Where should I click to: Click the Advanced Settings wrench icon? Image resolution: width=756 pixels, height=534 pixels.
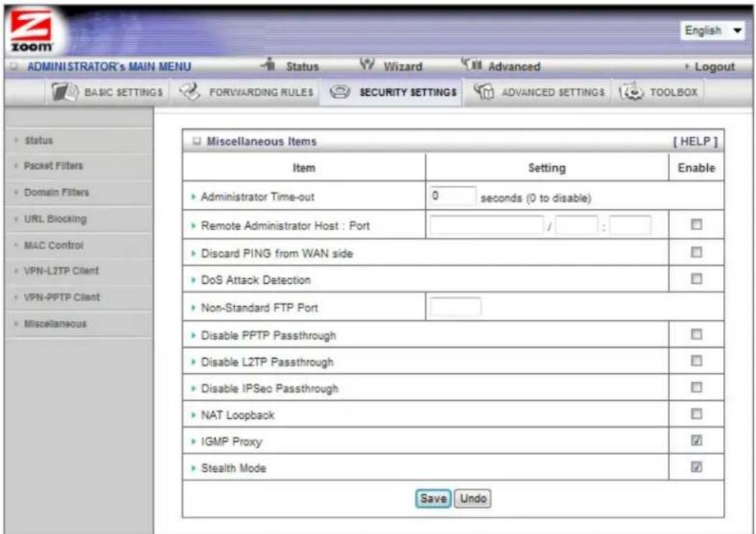click(x=483, y=91)
